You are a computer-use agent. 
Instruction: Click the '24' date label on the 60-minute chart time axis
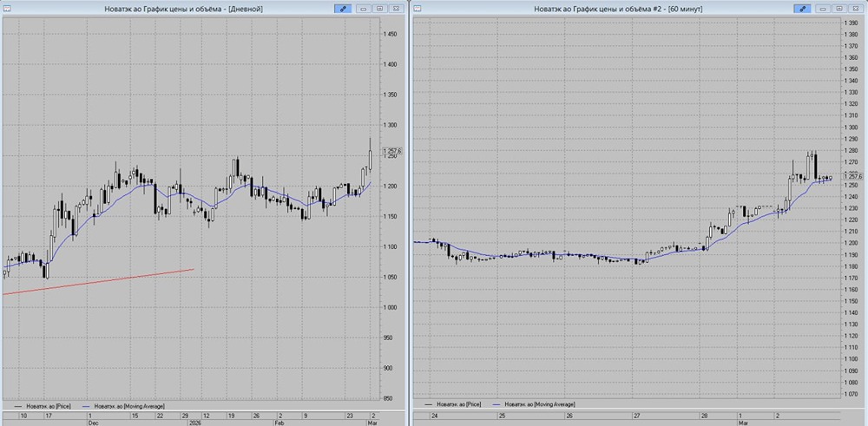434,415
